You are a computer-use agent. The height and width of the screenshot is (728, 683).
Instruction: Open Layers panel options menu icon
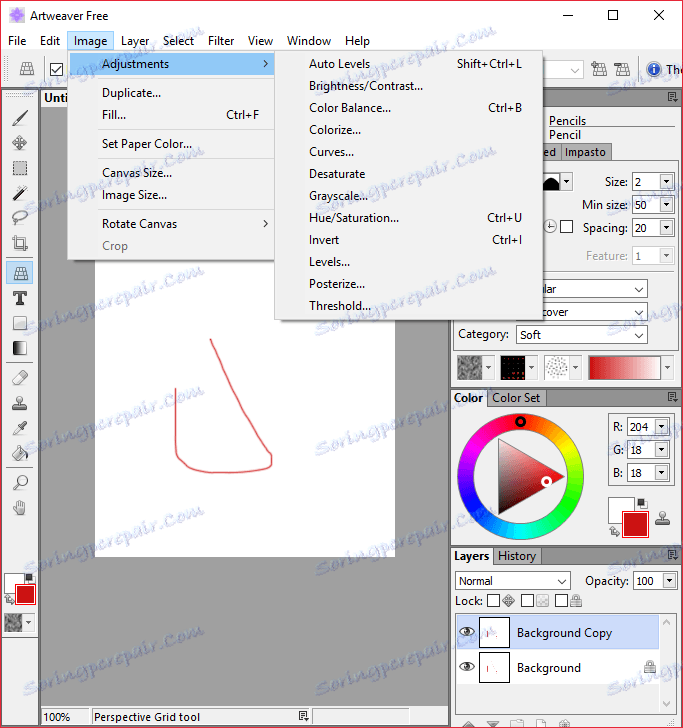pos(672,554)
